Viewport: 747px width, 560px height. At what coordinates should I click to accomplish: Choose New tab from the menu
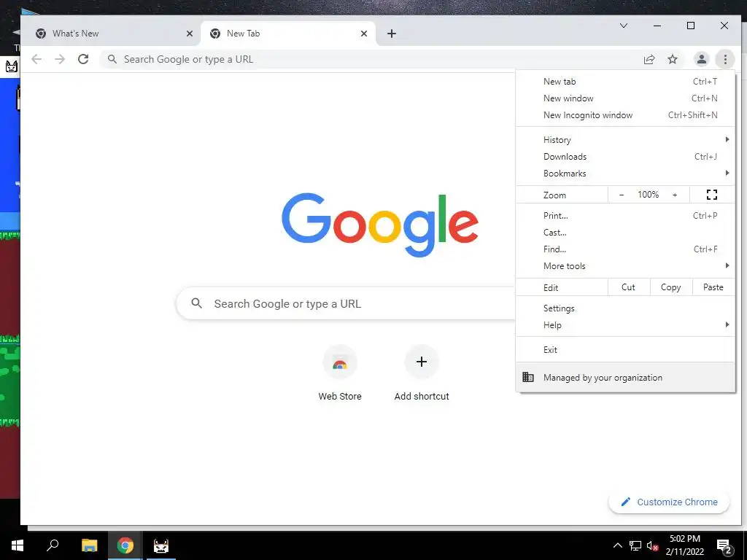point(625,82)
